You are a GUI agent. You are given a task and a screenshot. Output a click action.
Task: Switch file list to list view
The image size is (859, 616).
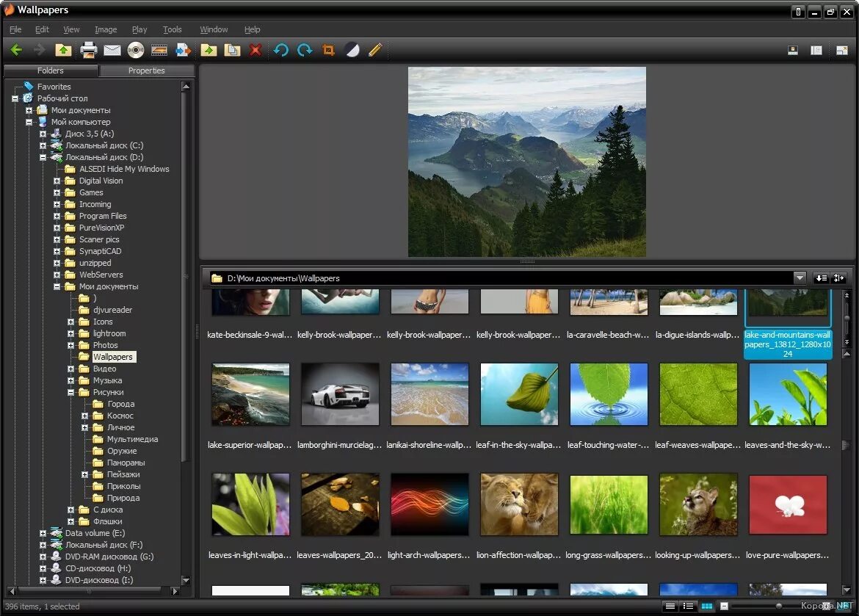pyautogui.click(x=689, y=606)
